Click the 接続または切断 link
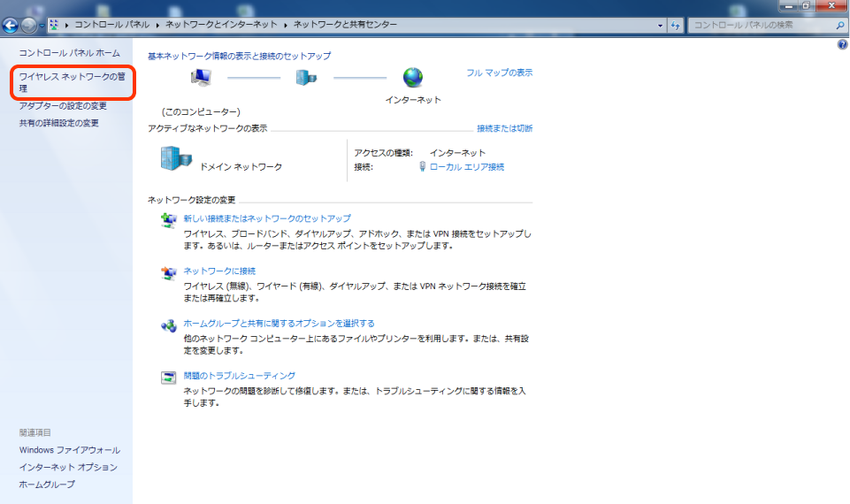 (504, 128)
